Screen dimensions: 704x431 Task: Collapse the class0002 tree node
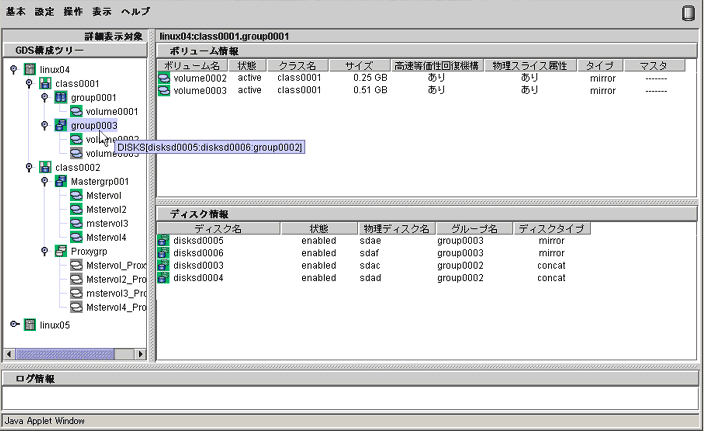point(29,167)
